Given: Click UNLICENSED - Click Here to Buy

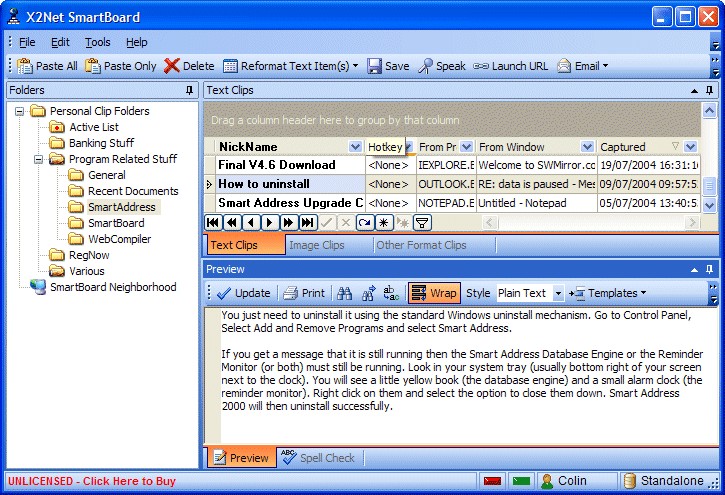Looking at the screenshot, I should pyautogui.click(x=91, y=481).
